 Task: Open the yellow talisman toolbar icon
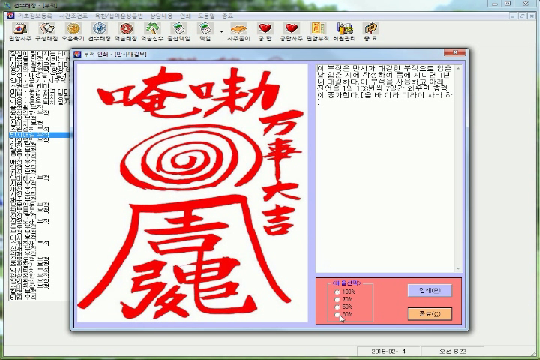click(318, 29)
